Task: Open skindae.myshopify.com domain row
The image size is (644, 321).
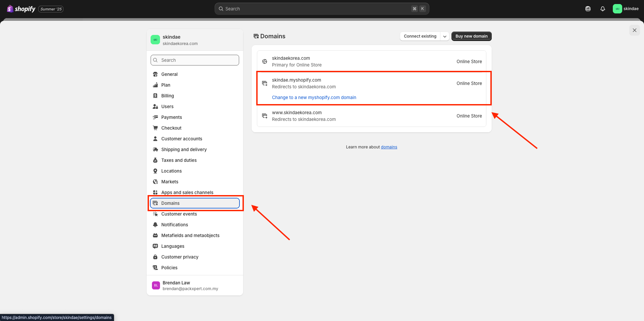Action: click(x=372, y=89)
